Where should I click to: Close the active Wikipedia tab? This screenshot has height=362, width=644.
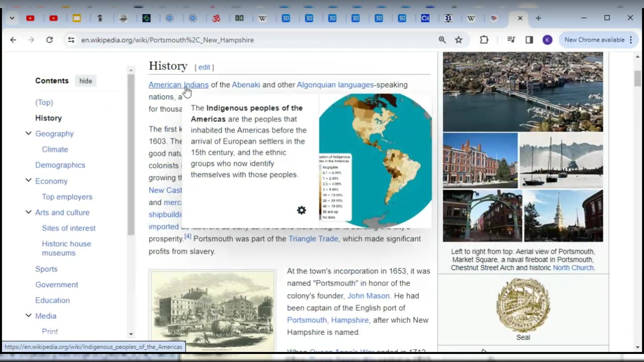pos(520,18)
